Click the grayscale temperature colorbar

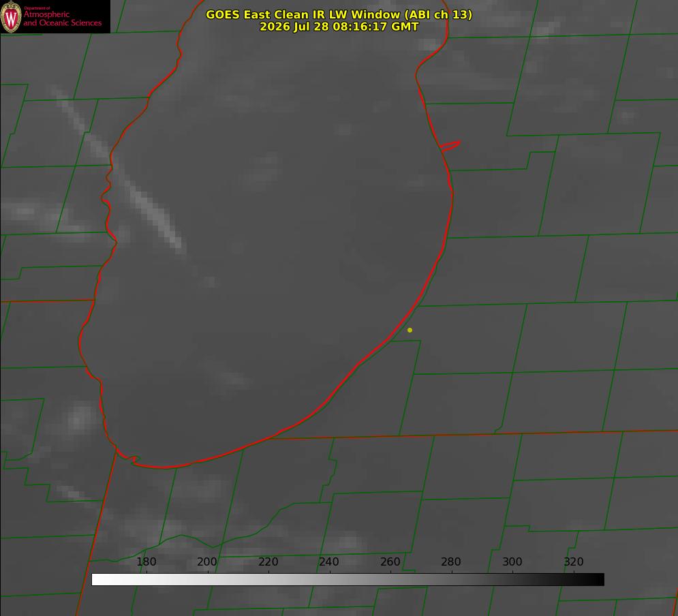click(x=348, y=579)
